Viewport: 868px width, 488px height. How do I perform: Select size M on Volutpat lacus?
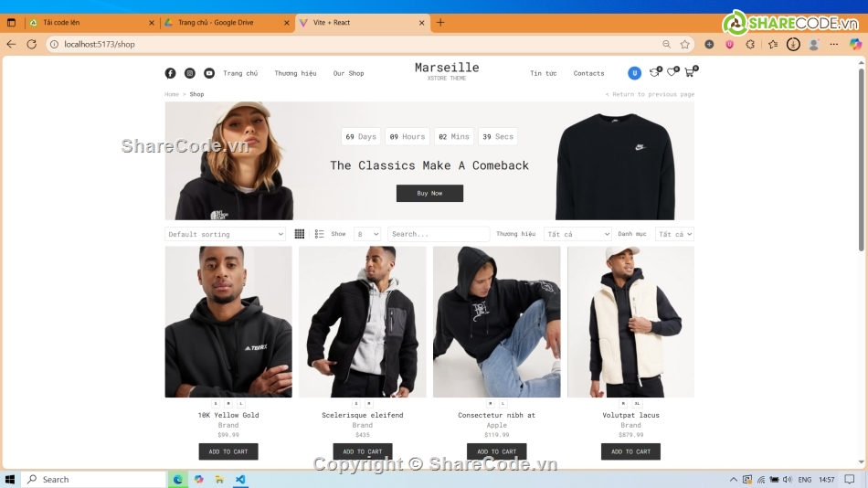coord(624,404)
